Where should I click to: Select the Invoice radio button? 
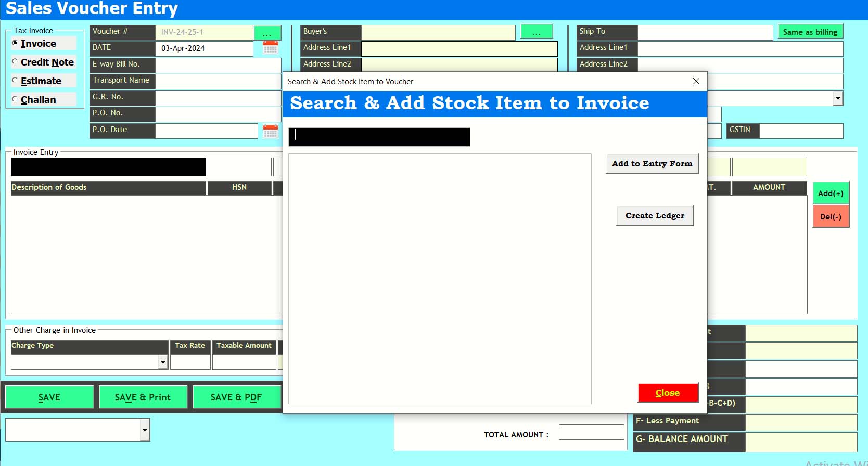tap(15, 43)
